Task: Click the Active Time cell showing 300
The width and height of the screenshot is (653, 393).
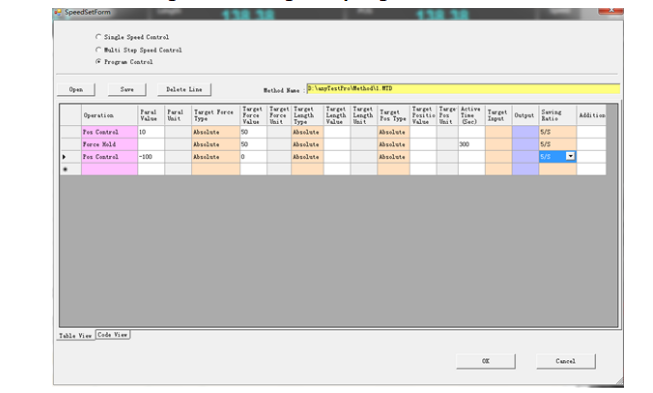Action: coord(471,144)
